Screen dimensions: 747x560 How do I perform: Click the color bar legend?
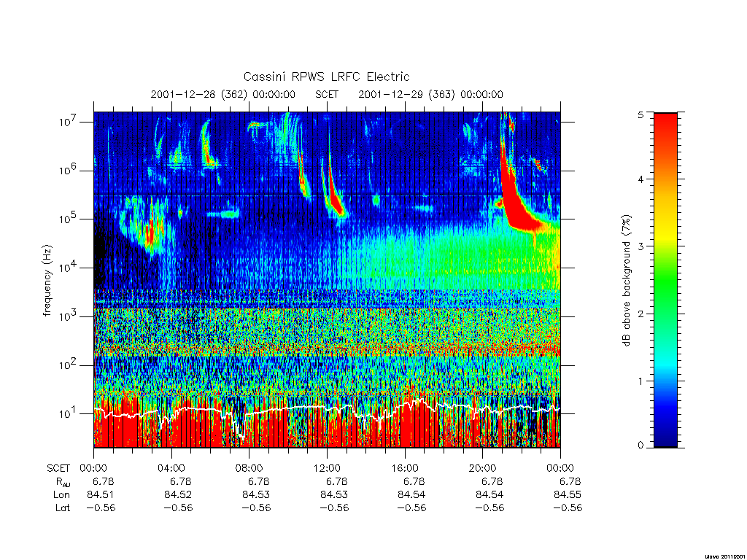click(x=665, y=280)
